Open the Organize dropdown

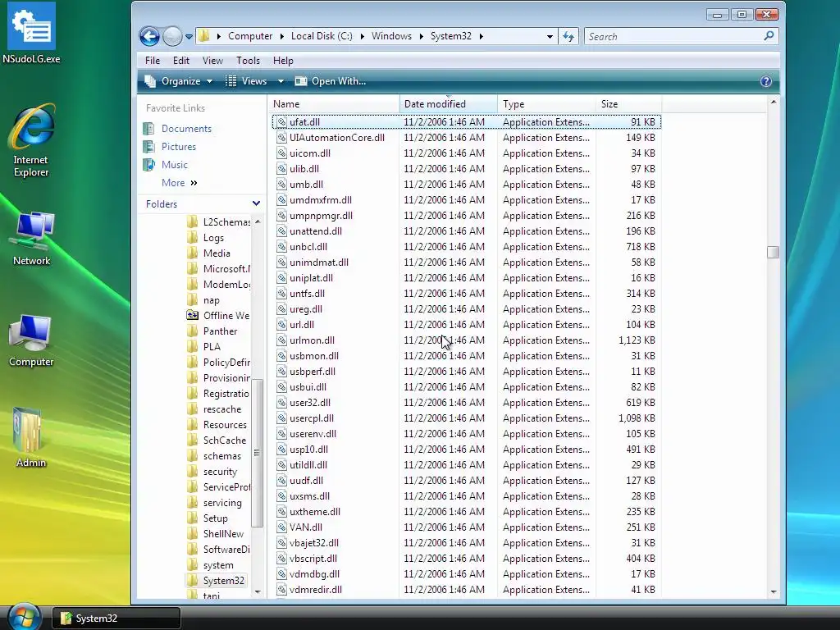click(179, 81)
